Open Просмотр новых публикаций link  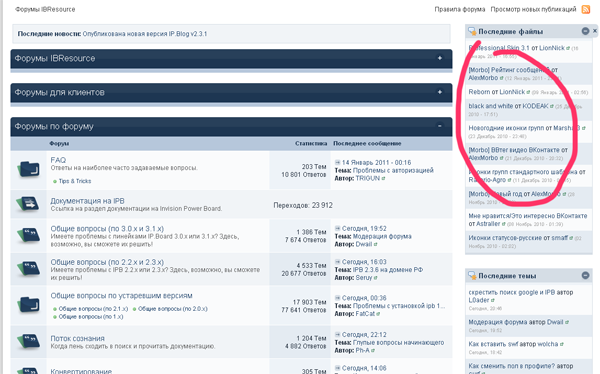point(533,9)
